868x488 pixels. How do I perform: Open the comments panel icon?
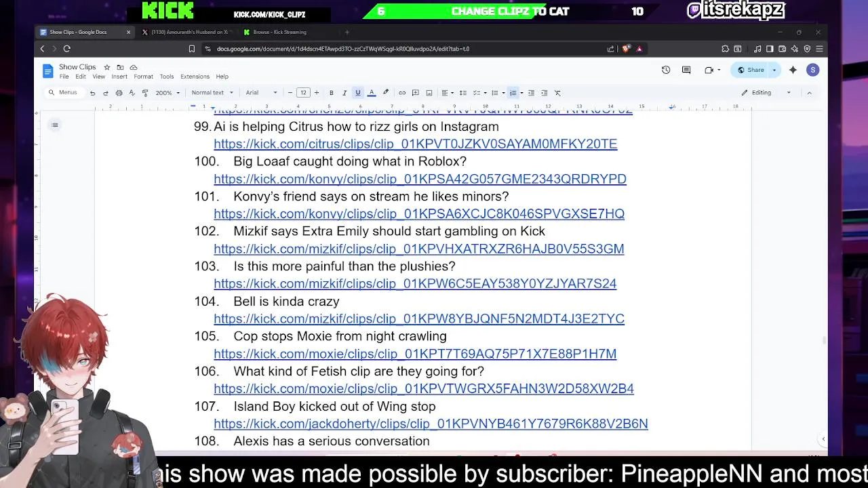click(x=686, y=70)
